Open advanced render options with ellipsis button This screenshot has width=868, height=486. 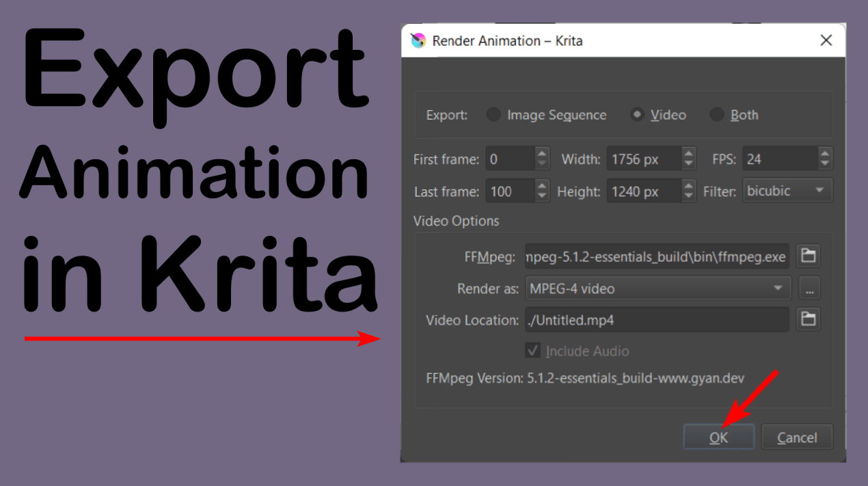pyautogui.click(x=809, y=288)
